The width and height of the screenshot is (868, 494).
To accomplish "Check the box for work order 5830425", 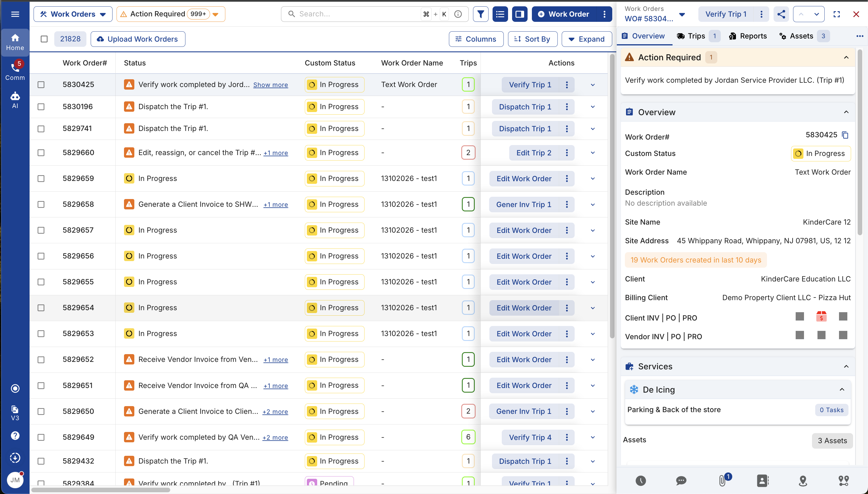I will tap(41, 84).
